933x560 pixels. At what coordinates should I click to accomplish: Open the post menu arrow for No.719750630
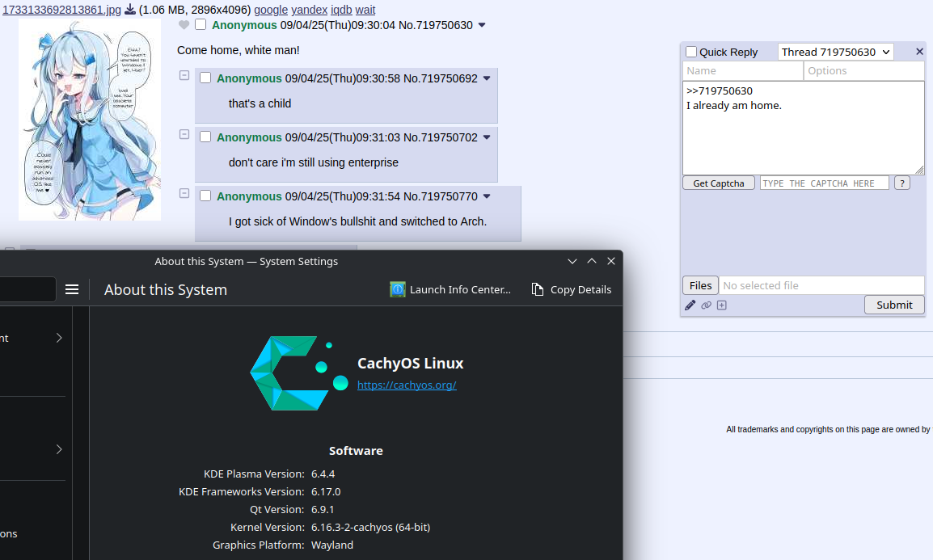tap(482, 25)
